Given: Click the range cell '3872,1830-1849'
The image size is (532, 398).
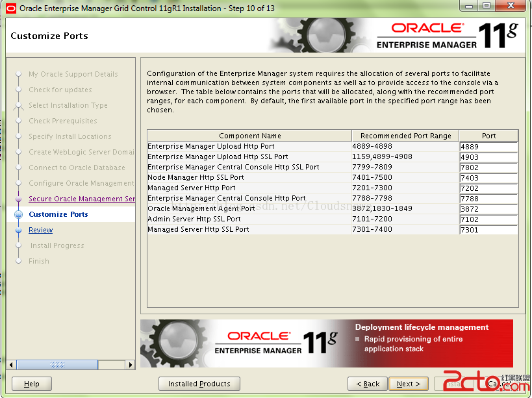Looking at the screenshot, I should (383, 208).
